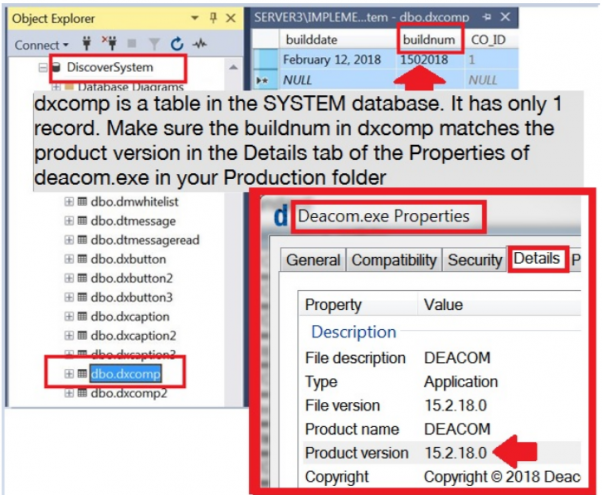
Task: Click the table icon beside dbo.dxbutton
Action: [x=82, y=259]
